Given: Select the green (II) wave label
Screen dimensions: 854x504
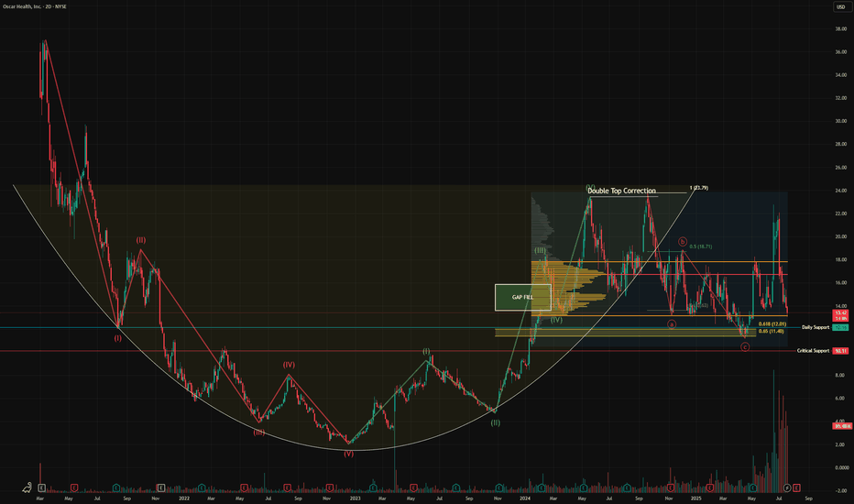Looking at the screenshot, I should point(495,422).
